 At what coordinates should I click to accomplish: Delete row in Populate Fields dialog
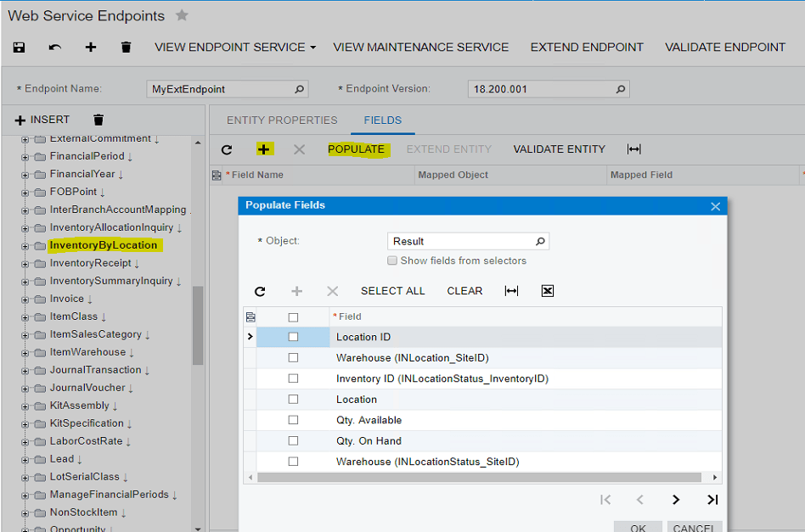333,291
